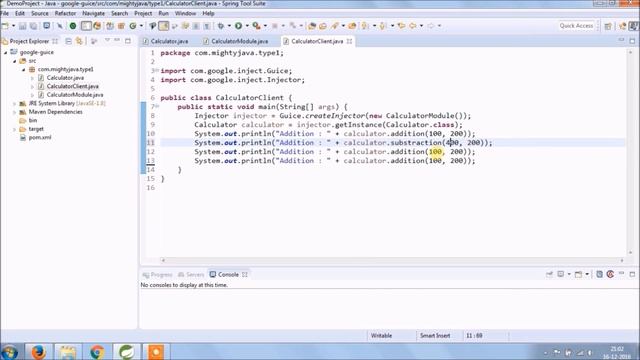Viewport: 640px width, 360px height.
Task: Open the Refactor menu
Action: click(x=65, y=13)
